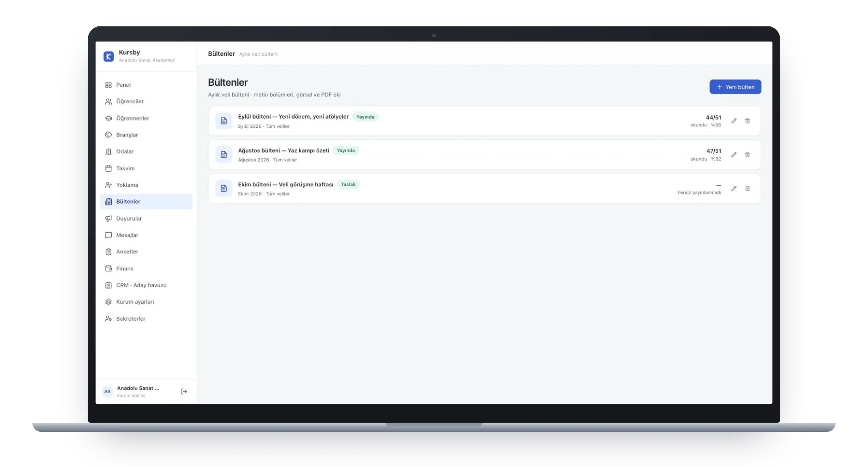Viewport: 868px width, 467px height.
Task: Click the Yayında badge on Eylül bülteni
Action: pos(365,117)
